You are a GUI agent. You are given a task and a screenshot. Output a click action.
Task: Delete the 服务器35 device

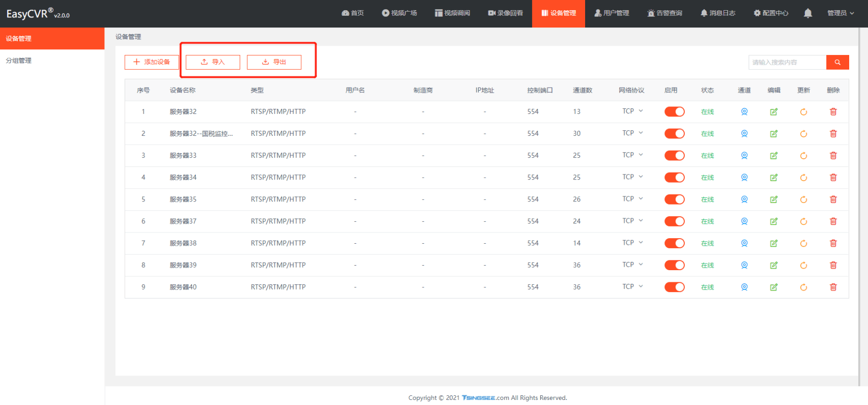[833, 199]
